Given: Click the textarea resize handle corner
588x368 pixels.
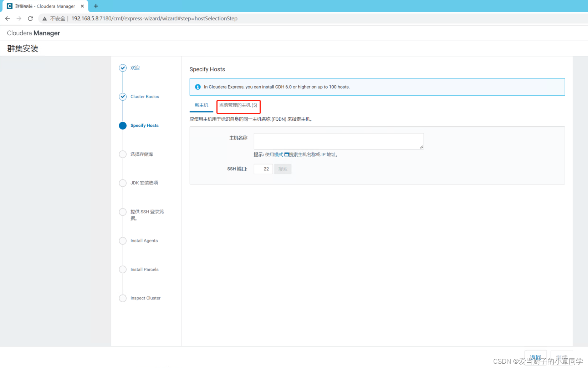Looking at the screenshot, I should pyautogui.click(x=421, y=147).
